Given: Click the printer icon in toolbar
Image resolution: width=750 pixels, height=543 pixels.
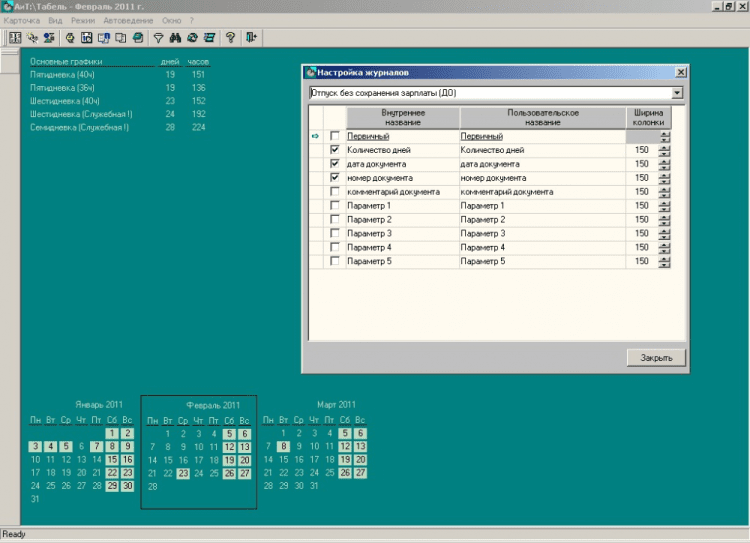Looking at the screenshot, I should [136, 38].
